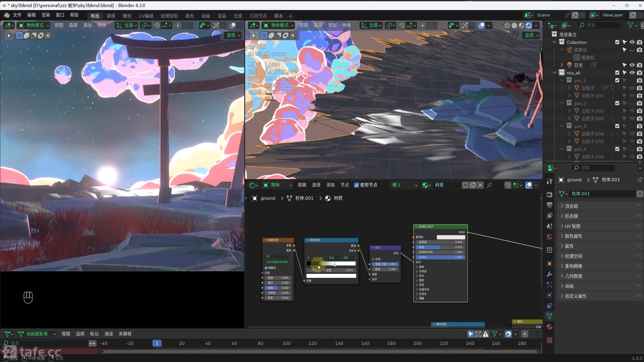The image size is (644, 362).
Task: Switch viewport to rendered shading mode
Action: [529, 25]
